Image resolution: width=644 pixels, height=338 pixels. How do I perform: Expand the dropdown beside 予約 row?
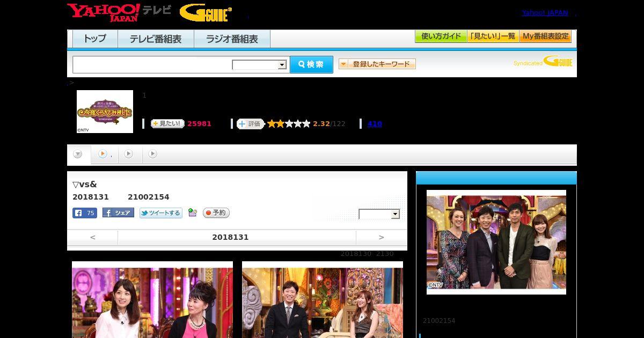click(379, 214)
